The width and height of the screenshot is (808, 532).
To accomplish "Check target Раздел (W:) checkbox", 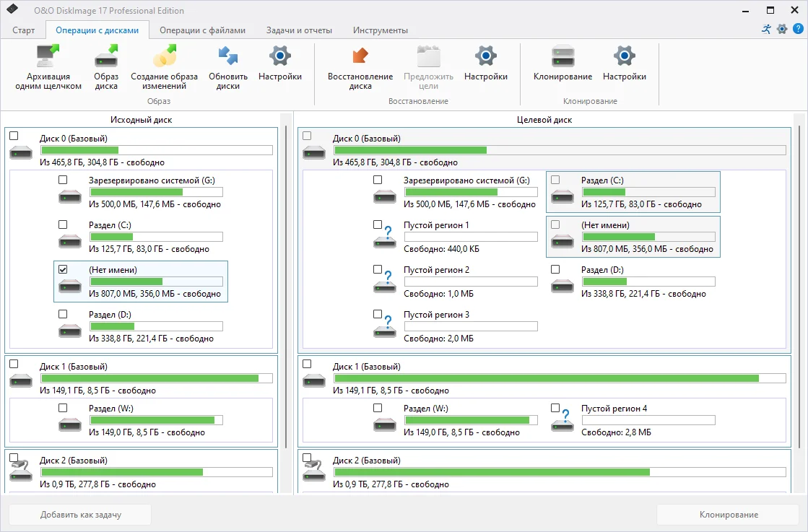I will point(378,408).
